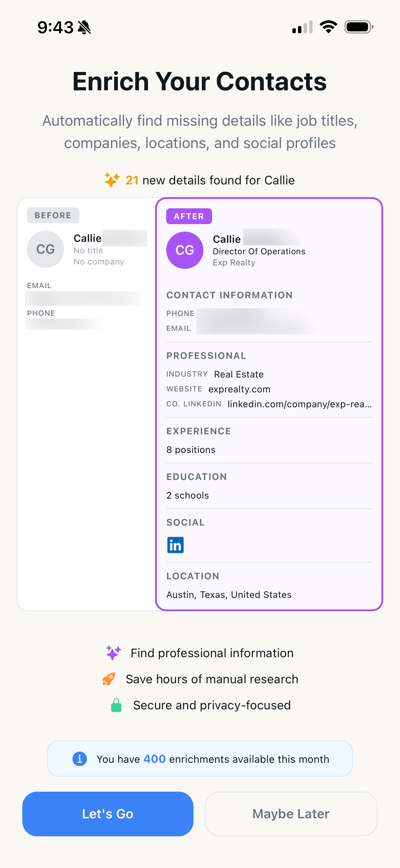Click 'Director Of Operations' title
Viewport: 400px width, 868px height.
tap(259, 251)
